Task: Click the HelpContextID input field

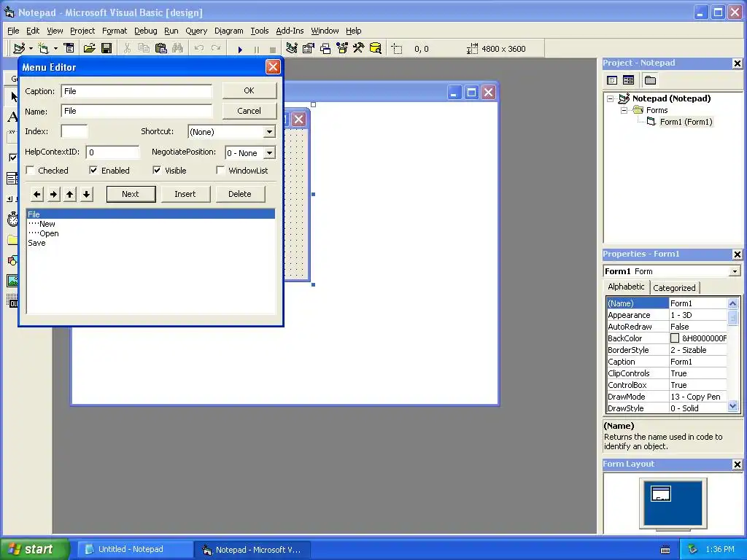Action: [x=113, y=152]
